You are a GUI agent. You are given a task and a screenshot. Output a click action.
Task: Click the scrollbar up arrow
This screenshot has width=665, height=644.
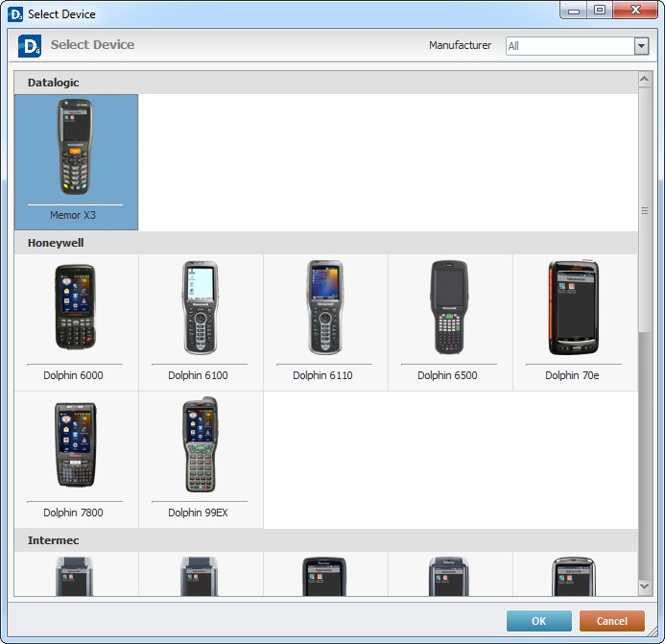[x=645, y=79]
